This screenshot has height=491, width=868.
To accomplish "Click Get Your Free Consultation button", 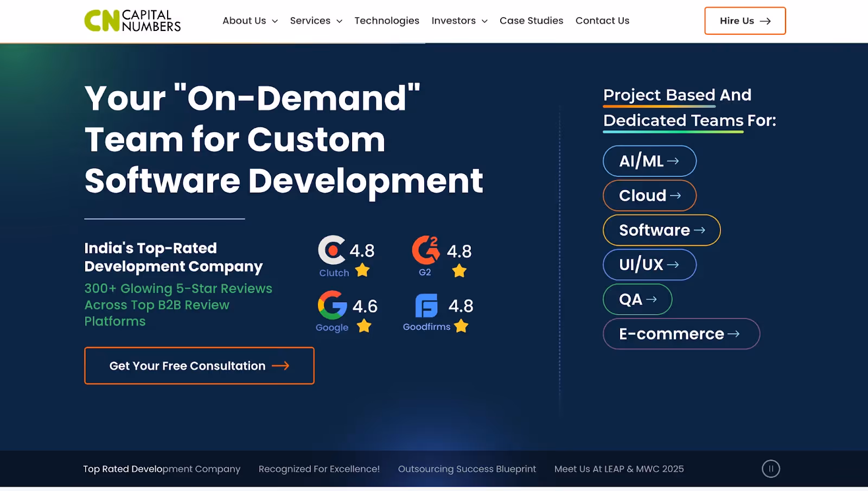I will 199,366.
